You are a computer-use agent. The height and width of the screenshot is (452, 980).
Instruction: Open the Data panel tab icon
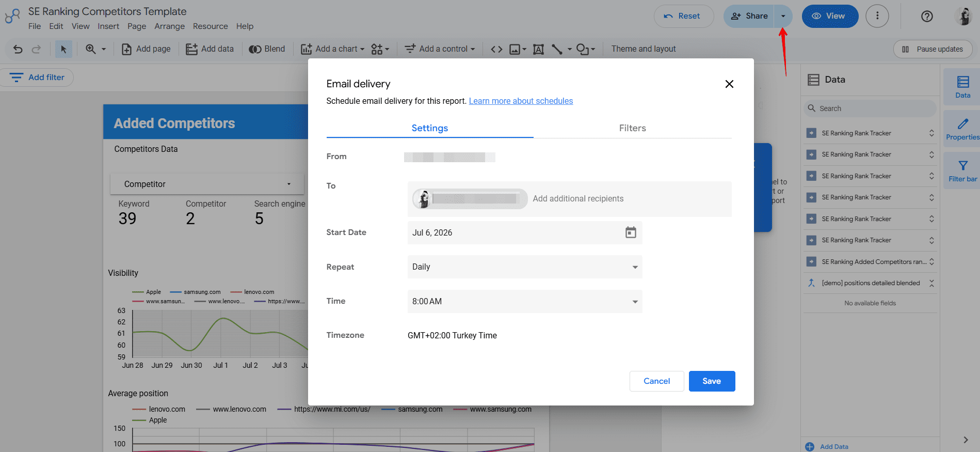coord(962,87)
